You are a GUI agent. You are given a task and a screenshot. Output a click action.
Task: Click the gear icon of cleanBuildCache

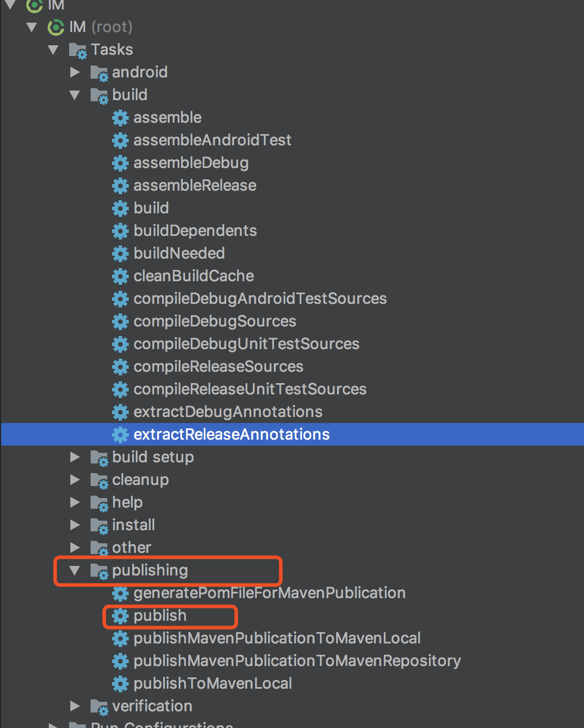tap(120, 276)
